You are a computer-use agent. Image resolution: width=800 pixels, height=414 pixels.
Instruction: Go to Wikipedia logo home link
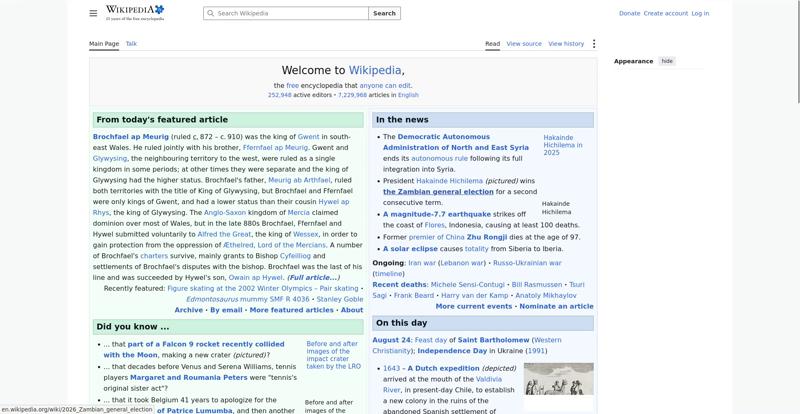[135, 13]
